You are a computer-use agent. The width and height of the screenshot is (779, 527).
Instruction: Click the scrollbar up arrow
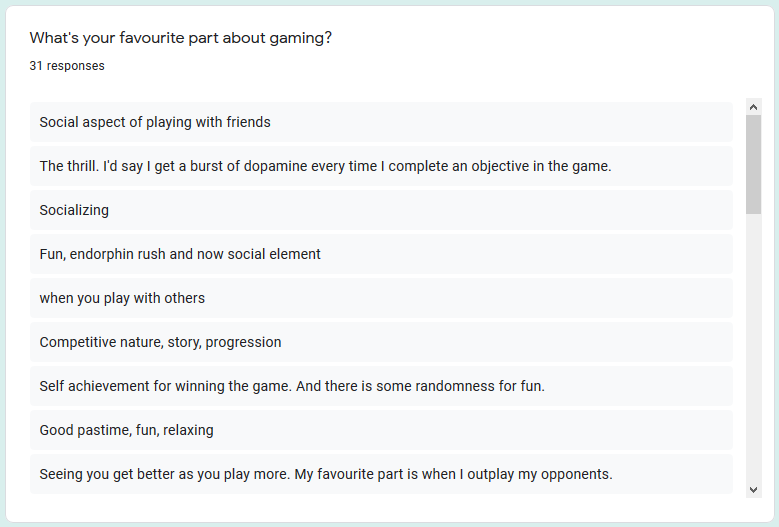[753, 106]
